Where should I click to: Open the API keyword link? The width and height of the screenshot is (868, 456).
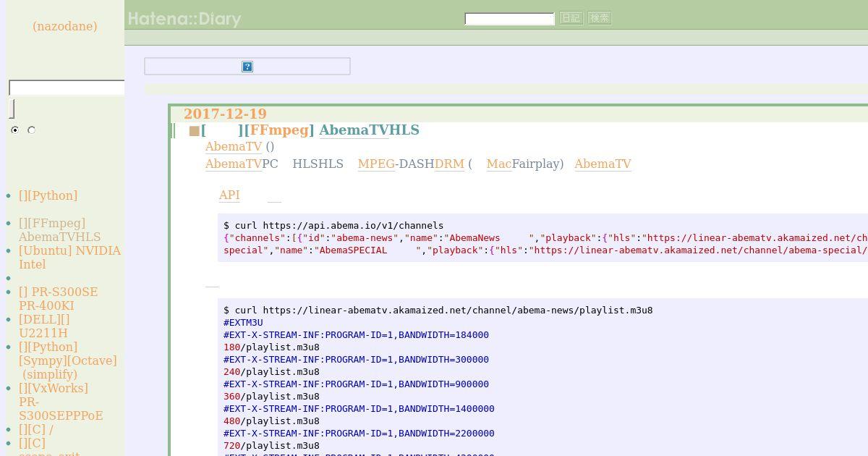(229, 195)
